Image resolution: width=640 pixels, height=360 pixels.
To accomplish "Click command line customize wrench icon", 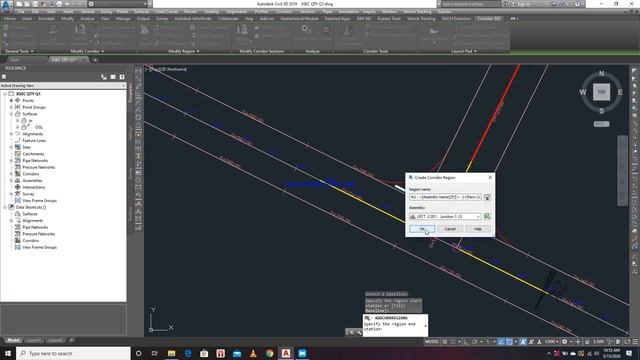I will click(359, 332).
